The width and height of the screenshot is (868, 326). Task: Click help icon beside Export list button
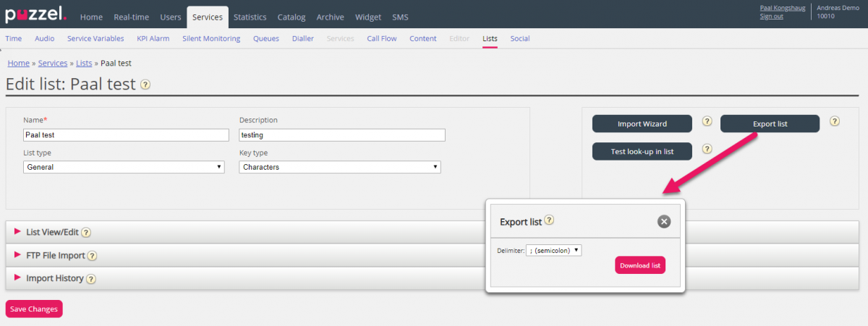(835, 121)
